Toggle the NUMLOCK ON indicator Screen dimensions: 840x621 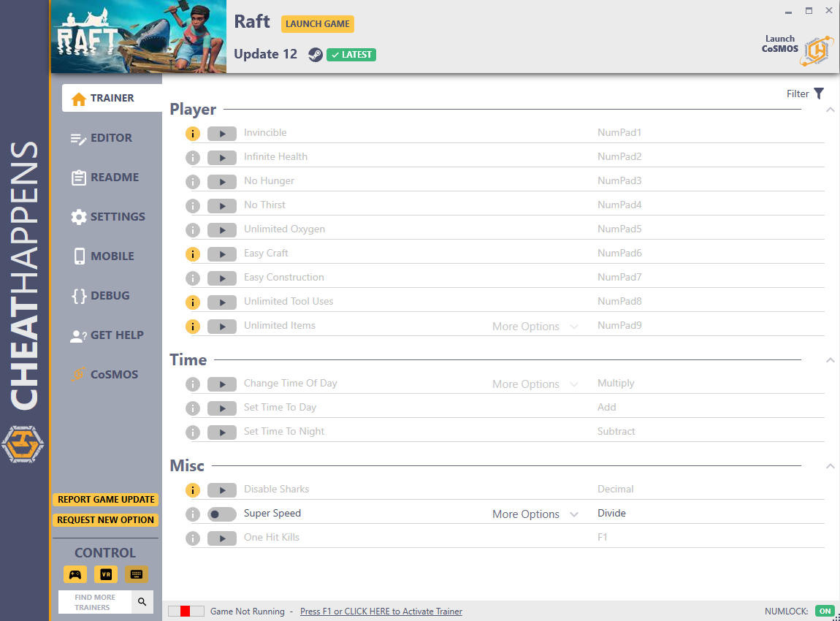coord(825,611)
